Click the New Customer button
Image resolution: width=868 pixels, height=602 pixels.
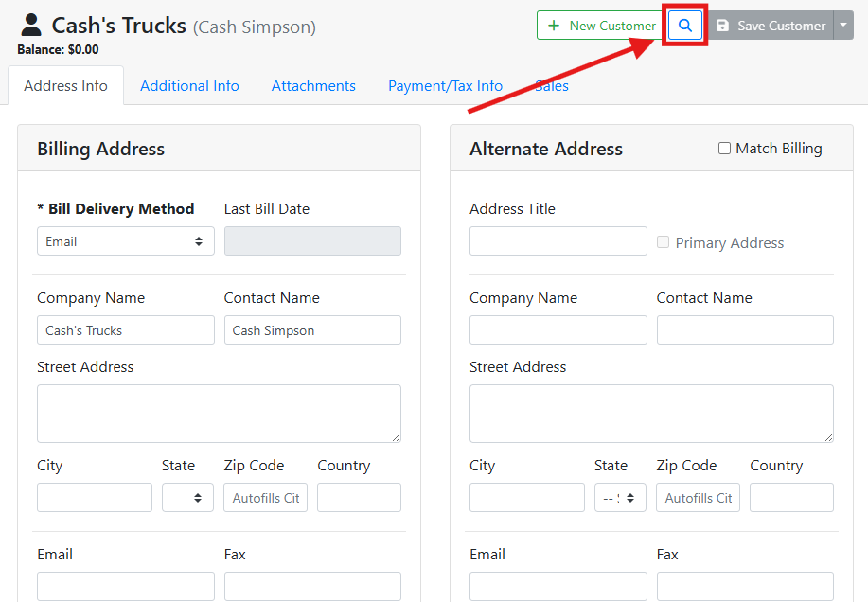(x=601, y=26)
